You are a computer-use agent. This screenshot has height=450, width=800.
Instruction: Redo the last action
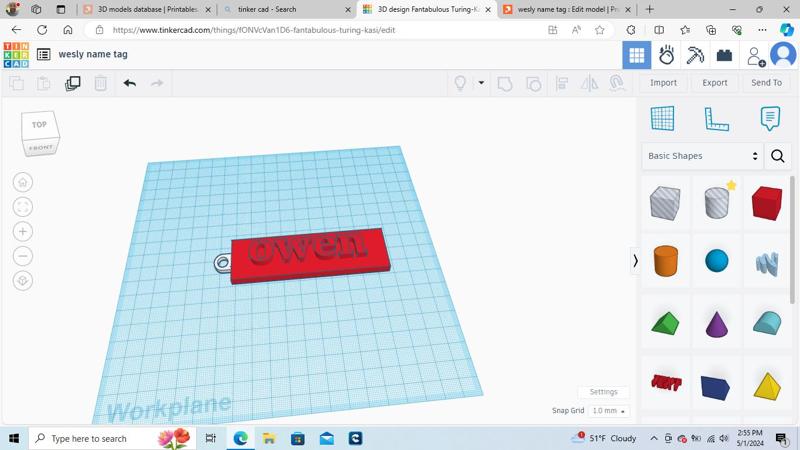tap(157, 83)
